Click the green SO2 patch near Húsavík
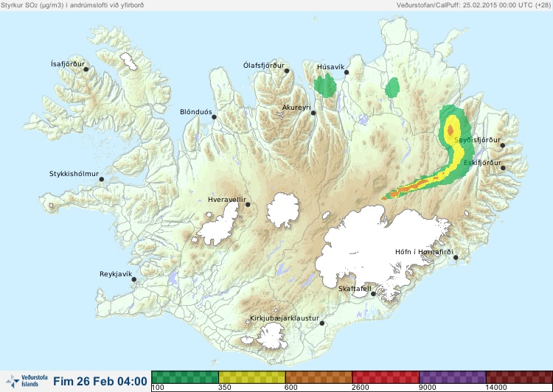Image resolution: width=553 pixels, height=392 pixels. (x=325, y=85)
